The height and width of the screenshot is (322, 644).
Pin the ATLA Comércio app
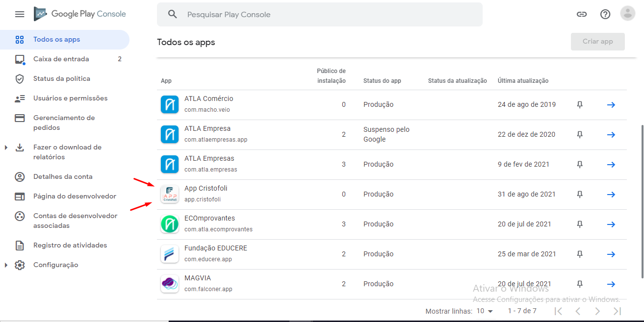[x=580, y=104]
